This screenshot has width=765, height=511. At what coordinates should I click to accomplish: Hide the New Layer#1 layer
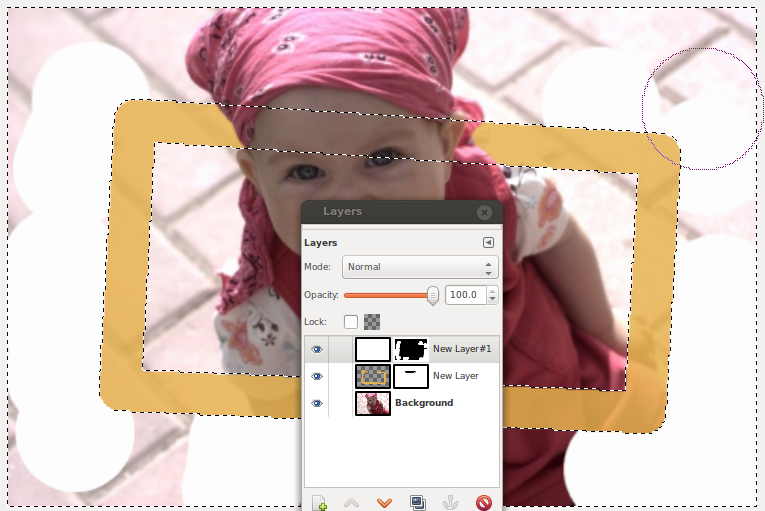(317, 349)
